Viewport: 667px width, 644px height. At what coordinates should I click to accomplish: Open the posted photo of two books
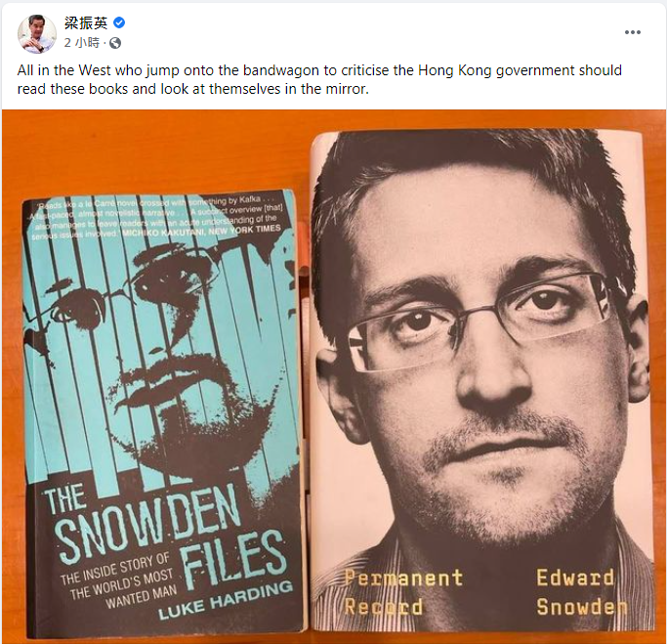334,376
